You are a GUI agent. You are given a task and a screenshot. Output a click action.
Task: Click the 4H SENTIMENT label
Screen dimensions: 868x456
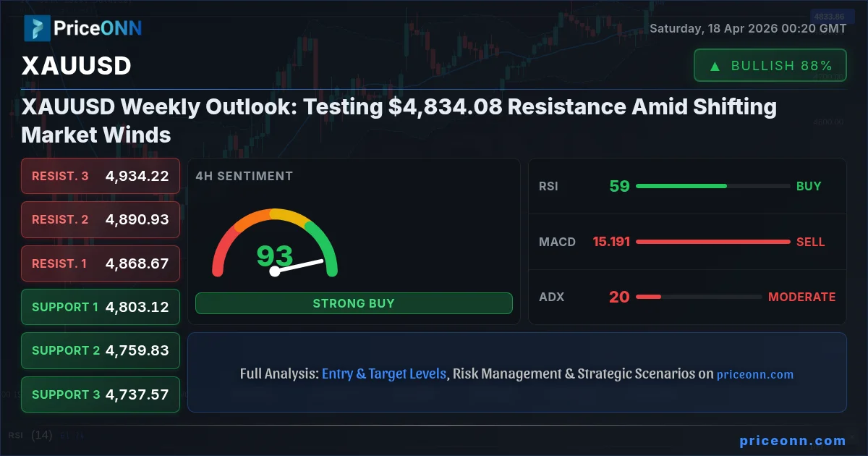coord(244,176)
